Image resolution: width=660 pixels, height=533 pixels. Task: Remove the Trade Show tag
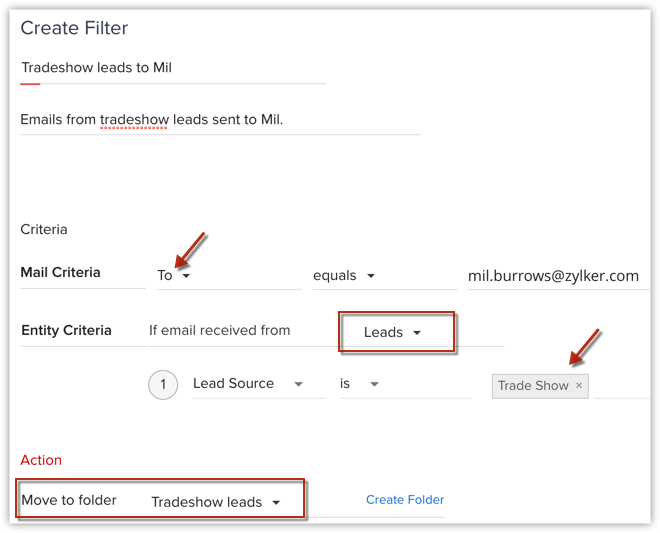[579, 386]
